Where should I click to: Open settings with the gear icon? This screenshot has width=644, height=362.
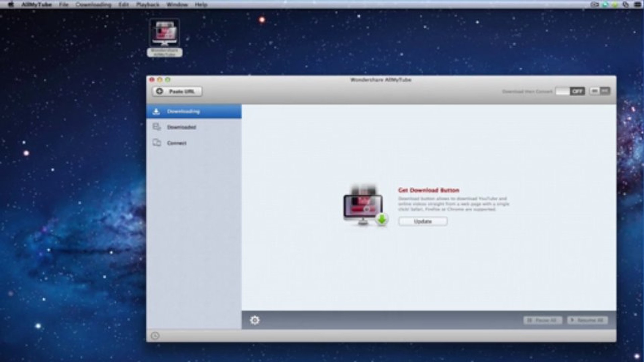click(255, 320)
